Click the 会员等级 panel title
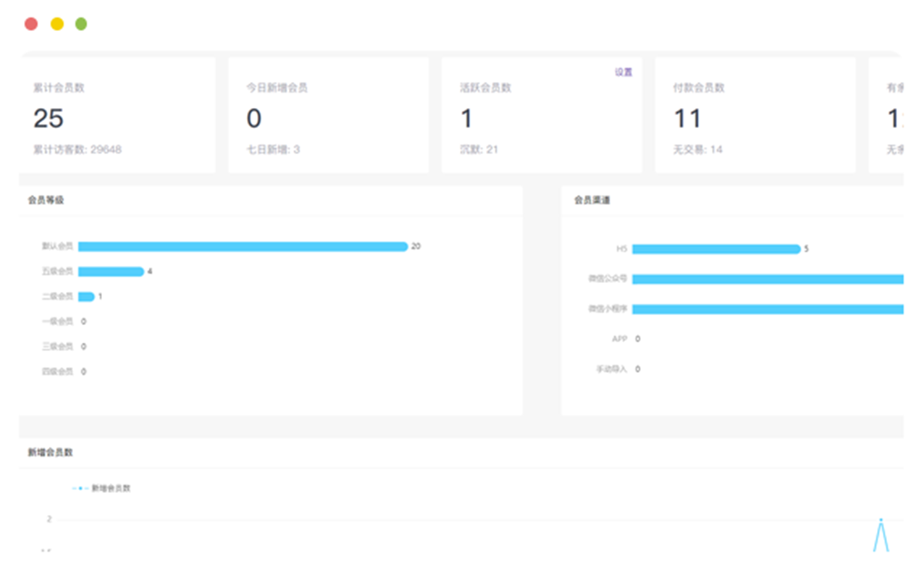The width and height of the screenshot is (924, 572). coord(46,200)
